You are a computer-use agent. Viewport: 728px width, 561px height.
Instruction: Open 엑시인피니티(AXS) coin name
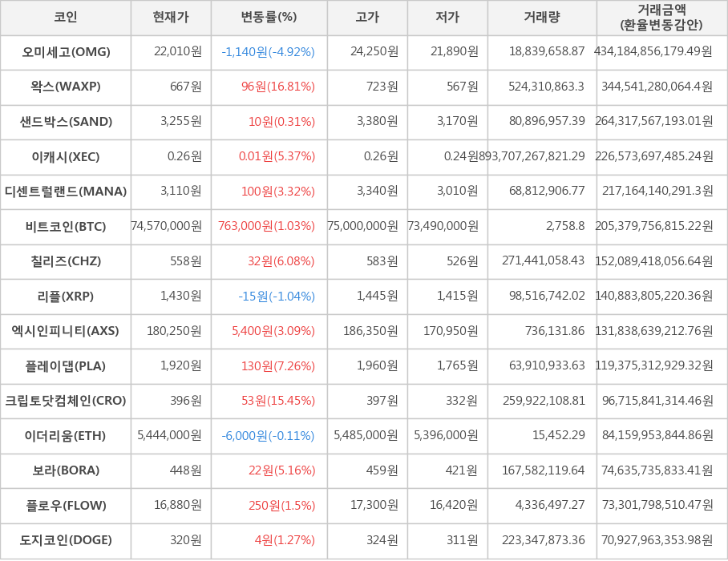(x=66, y=331)
